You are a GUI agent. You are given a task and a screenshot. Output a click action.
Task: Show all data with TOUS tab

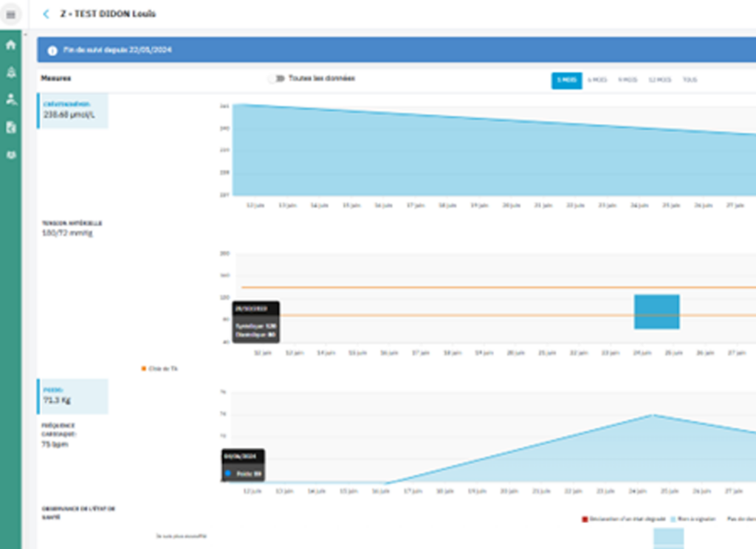click(690, 80)
